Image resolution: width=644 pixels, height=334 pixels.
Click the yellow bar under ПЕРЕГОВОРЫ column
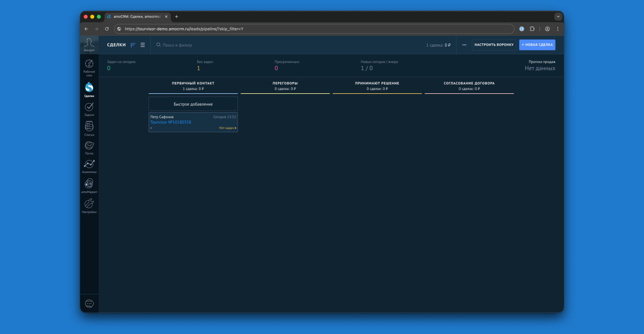pyautogui.click(x=285, y=92)
